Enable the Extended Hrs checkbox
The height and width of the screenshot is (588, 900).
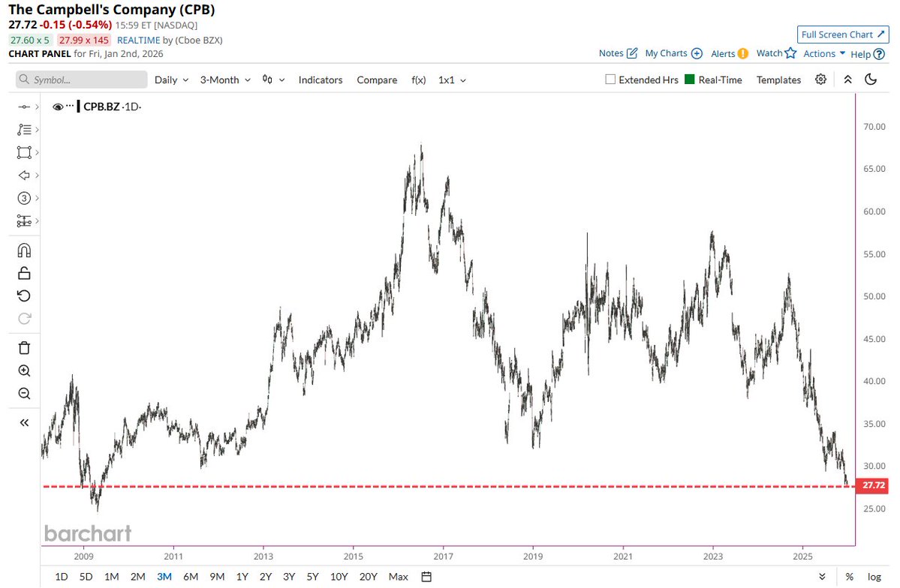(610, 79)
